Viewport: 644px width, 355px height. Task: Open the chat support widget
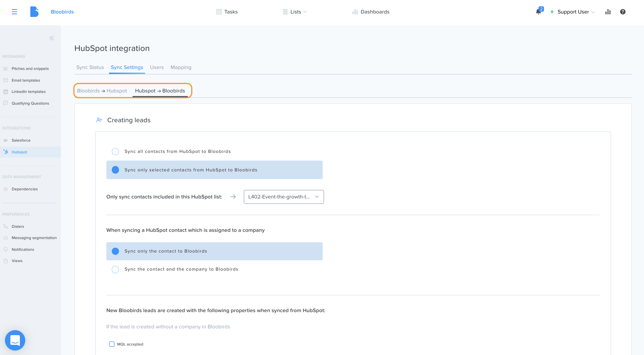(15, 340)
